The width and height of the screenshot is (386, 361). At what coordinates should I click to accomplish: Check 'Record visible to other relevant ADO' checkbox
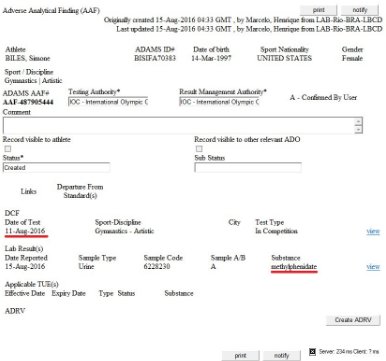coord(199,149)
